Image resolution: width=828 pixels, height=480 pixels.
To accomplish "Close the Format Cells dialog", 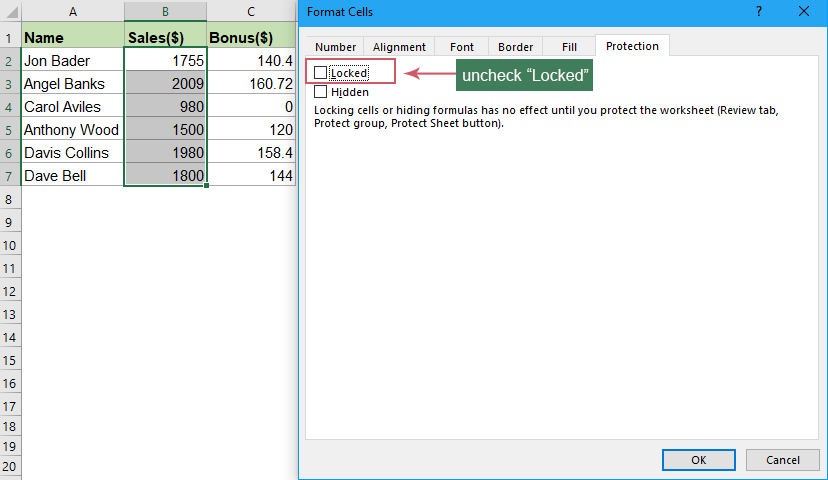I will (804, 13).
